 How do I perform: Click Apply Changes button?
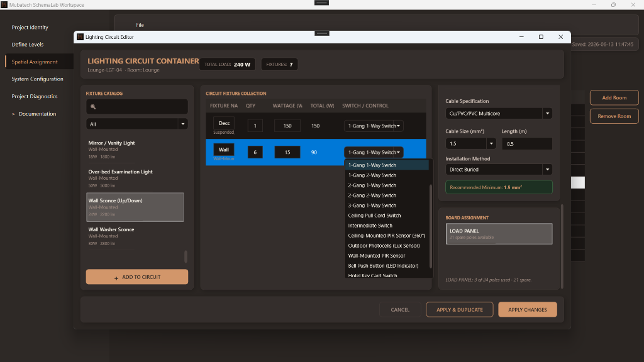pyautogui.click(x=528, y=310)
